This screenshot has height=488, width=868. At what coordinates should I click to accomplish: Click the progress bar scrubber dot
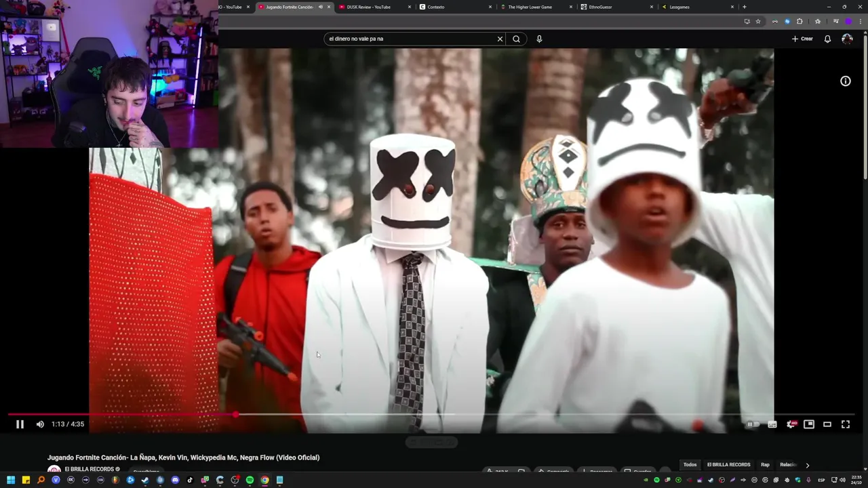point(236,413)
